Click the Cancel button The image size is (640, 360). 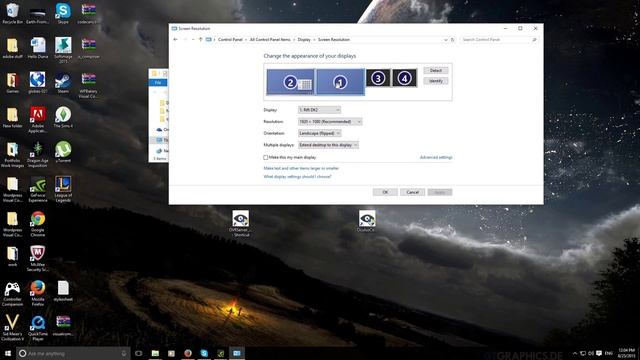[x=412, y=192]
